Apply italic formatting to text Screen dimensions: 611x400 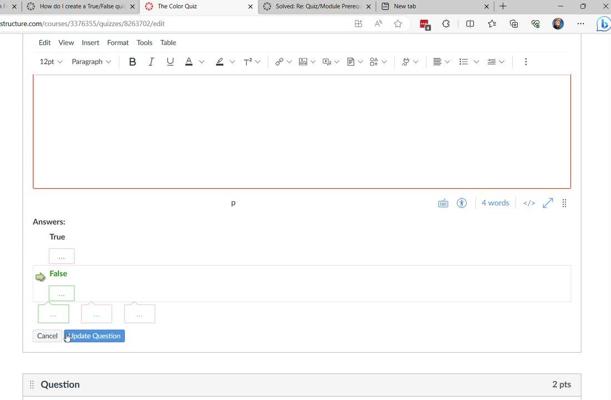pyautogui.click(x=151, y=62)
